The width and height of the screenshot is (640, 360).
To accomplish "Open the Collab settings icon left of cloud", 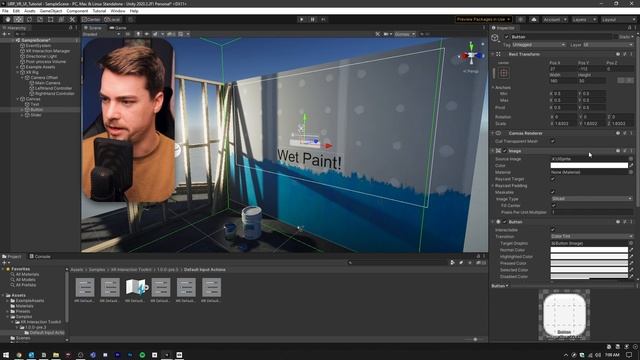I will [x=520, y=19].
